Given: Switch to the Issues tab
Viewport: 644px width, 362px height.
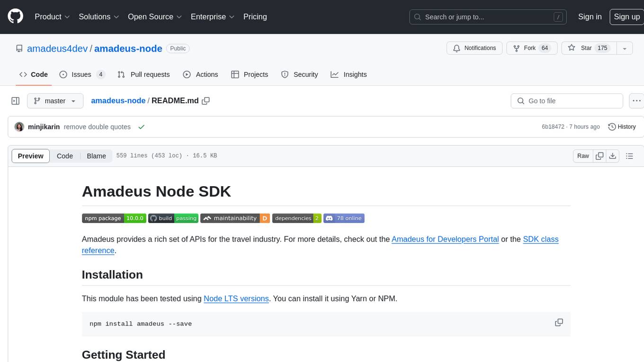Looking at the screenshot, I should pyautogui.click(x=82, y=74).
